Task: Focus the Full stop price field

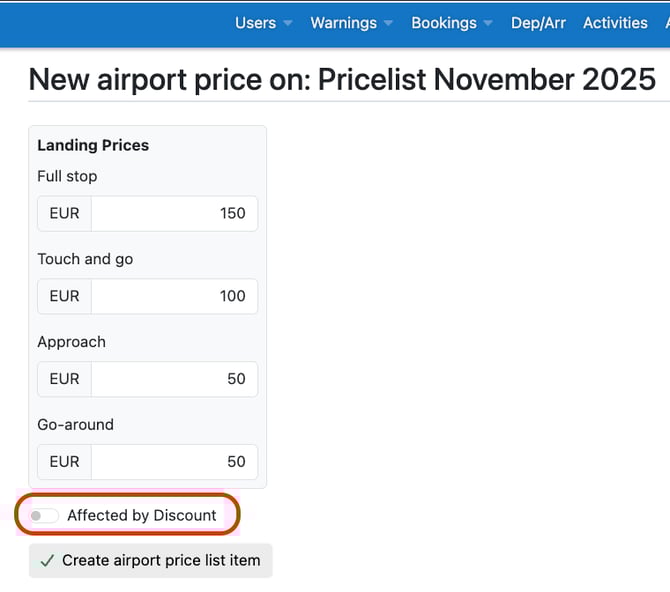Action: [174, 213]
